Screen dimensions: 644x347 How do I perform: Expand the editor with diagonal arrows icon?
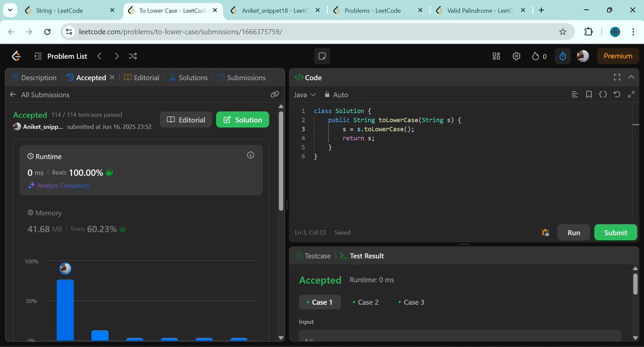pos(631,94)
